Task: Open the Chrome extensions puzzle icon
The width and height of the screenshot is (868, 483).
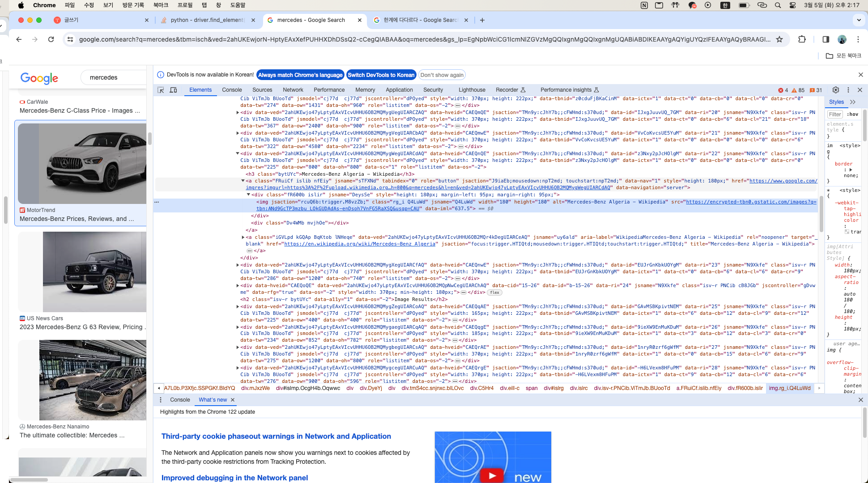Action: pyautogui.click(x=802, y=39)
